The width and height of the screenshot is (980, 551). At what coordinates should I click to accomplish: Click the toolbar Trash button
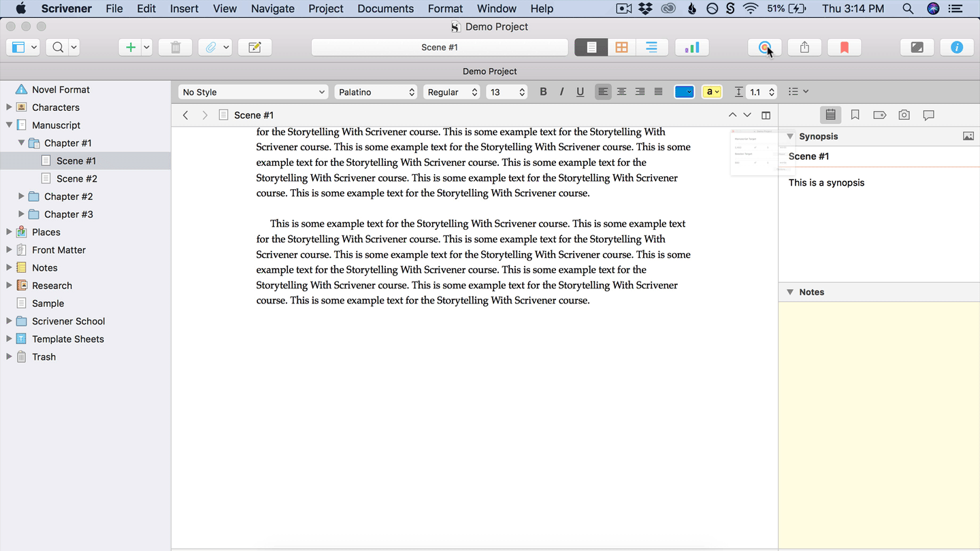176,48
